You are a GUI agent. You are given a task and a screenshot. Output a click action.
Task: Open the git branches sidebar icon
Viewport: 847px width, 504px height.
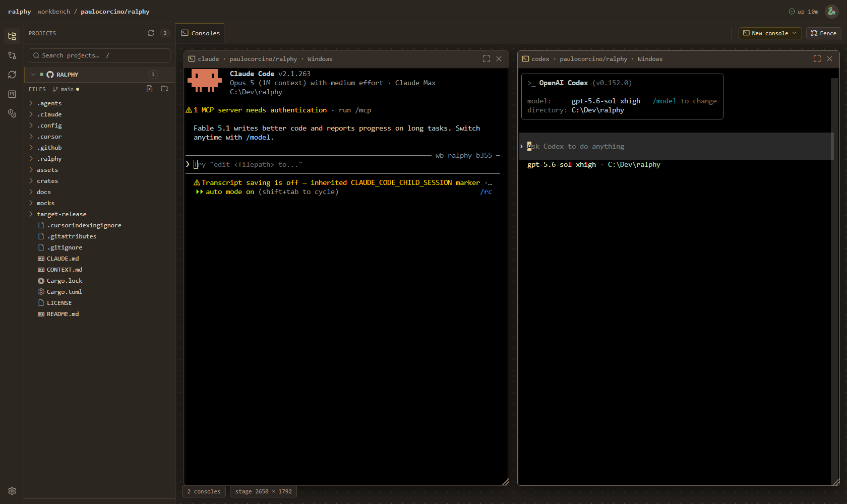coord(12,55)
